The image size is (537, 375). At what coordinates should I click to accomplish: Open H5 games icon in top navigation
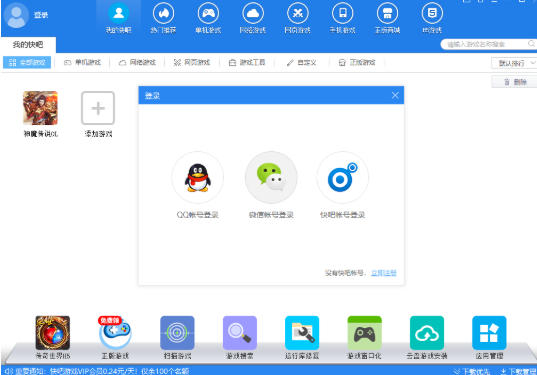click(x=432, y=13)
